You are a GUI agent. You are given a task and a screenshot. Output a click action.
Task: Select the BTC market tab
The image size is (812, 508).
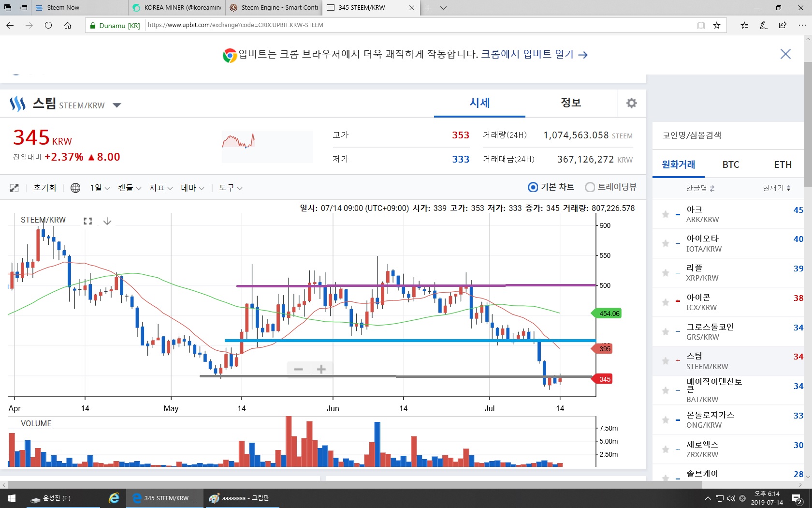[x=731, y=164]
